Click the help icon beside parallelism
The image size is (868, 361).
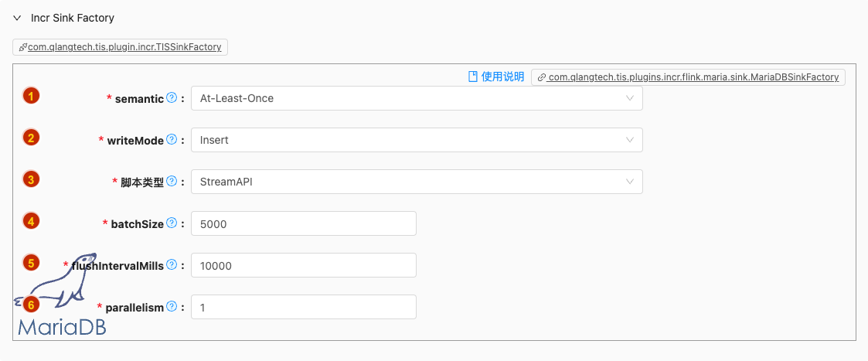point(172,307)
